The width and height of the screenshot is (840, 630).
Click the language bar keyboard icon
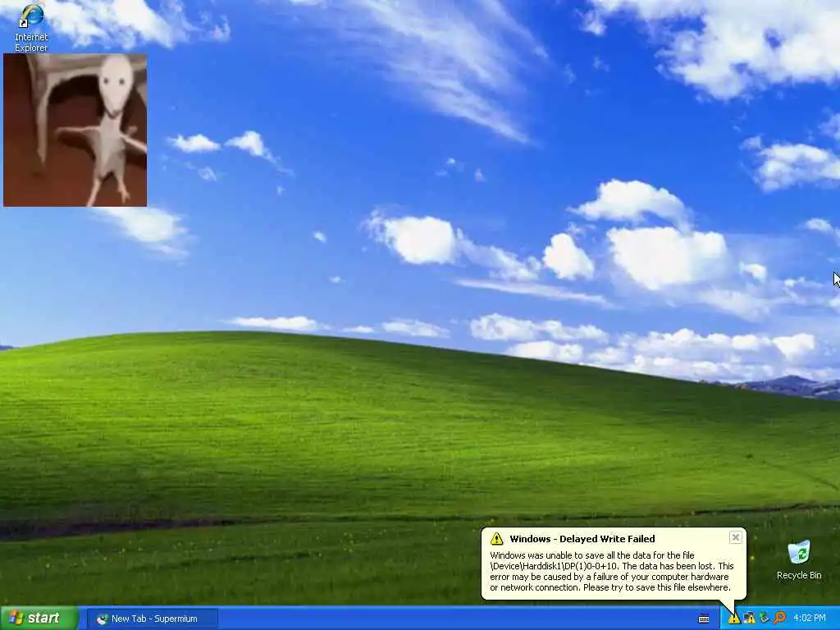pos(703,619)
